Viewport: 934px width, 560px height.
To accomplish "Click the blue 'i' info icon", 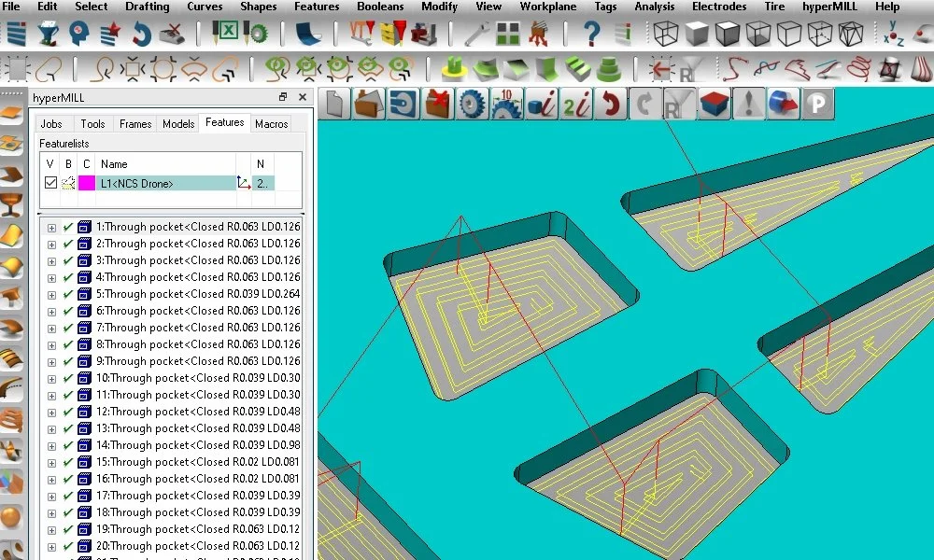I will click(x=542, y=105).
